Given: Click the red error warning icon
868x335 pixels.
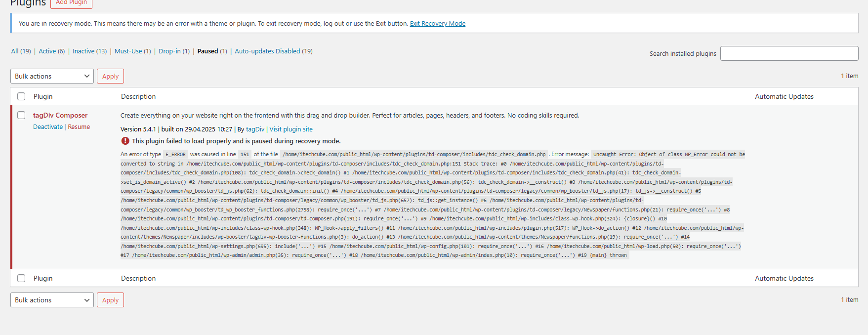Looking at the screenshot, I should tap(125, 141).
